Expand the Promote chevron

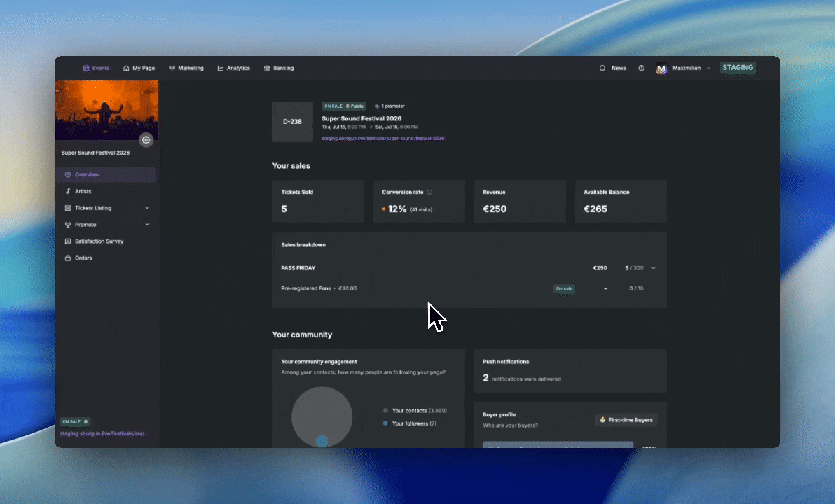coord(147,225)
